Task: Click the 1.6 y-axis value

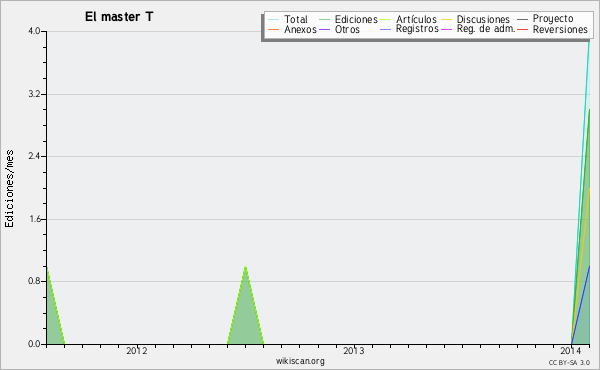Action: pos(34,219)
